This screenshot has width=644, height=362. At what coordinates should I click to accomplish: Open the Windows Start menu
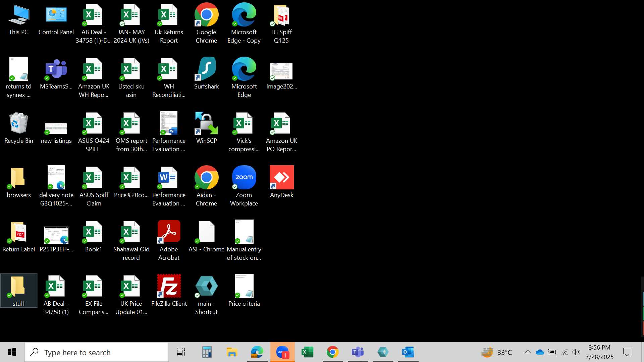click(12, 352)
